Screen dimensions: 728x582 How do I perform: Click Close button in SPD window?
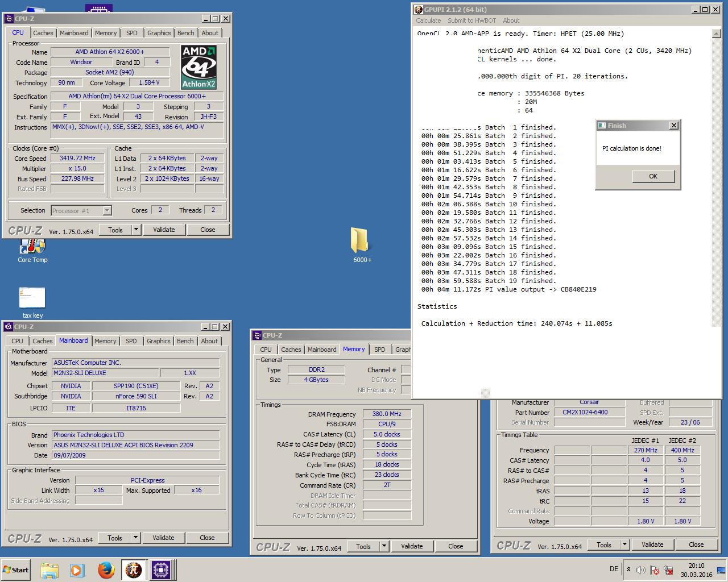click(x=696, y=544)
